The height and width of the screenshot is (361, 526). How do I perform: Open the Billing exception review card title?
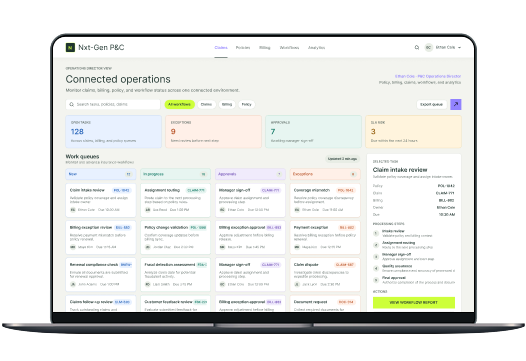coord(90,227)
